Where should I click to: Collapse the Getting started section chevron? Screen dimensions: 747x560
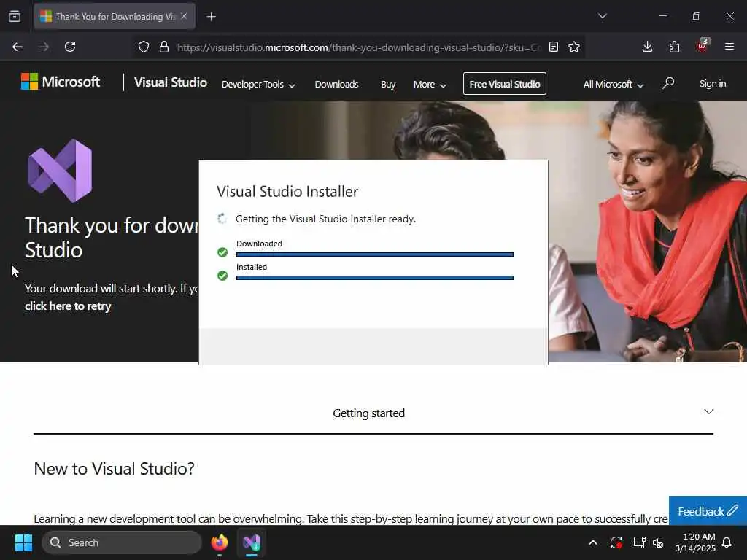(x=709, y=411)
